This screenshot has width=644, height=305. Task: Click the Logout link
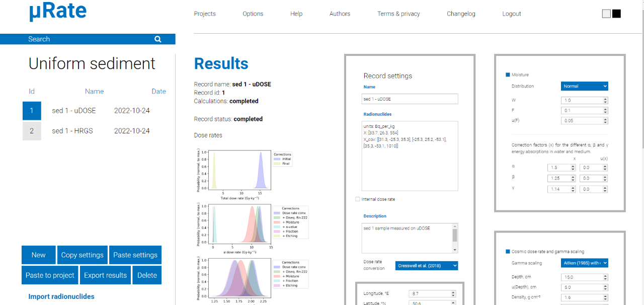(x=512, y=14)
